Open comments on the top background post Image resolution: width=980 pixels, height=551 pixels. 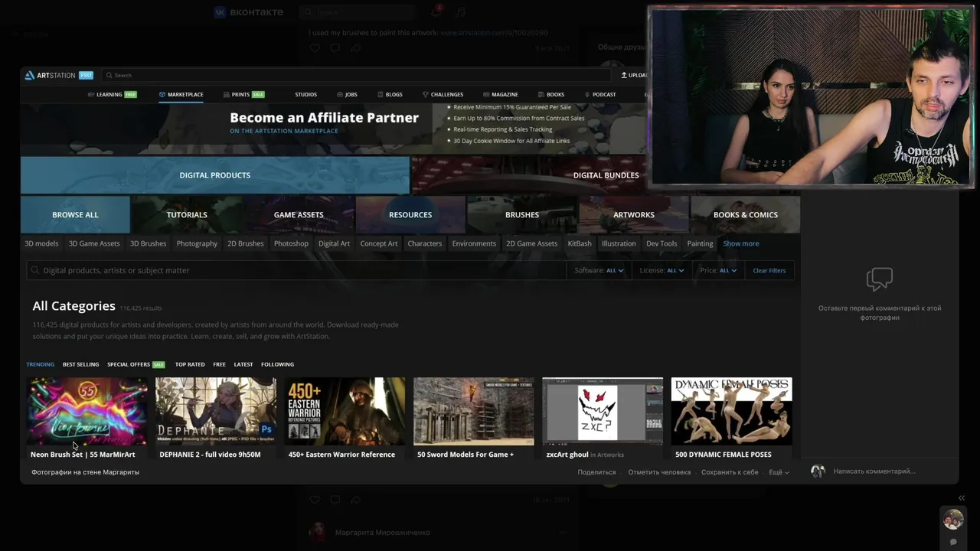point(335,48)
